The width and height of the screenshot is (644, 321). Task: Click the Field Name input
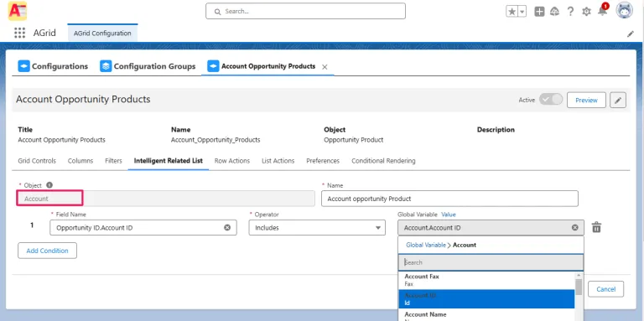click(x=143, y=227)
